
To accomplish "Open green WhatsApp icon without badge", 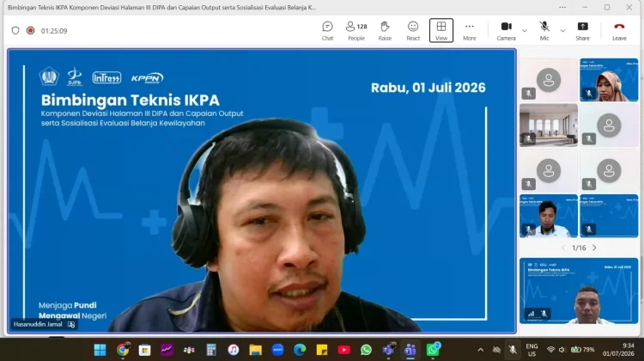I will point(366,350).
